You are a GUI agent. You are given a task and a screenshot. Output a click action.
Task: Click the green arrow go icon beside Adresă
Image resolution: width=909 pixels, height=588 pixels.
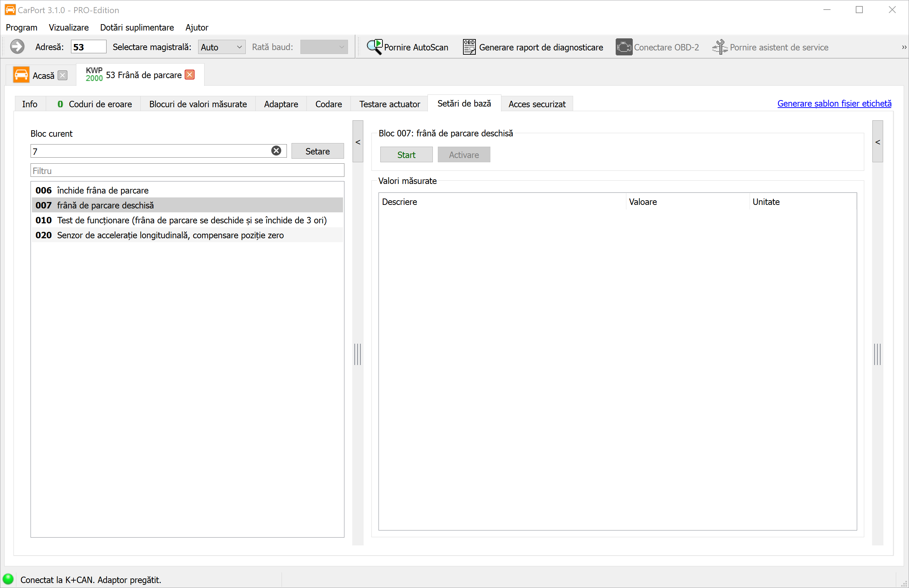pos(17,47)
